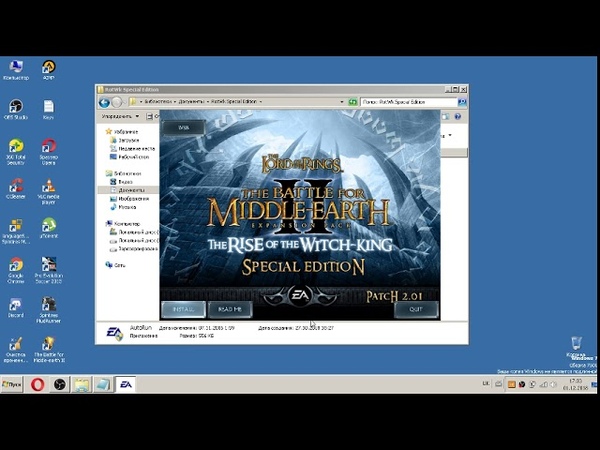Expand breadcrumb arrow after Документы
Screen dimensions: 600x450
click(x=208, y=102)
